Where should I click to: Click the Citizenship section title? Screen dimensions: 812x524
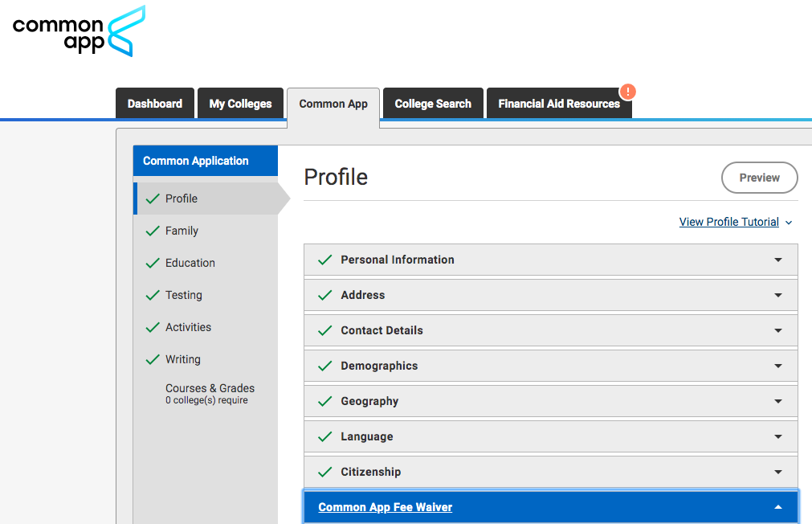(371, 472)
